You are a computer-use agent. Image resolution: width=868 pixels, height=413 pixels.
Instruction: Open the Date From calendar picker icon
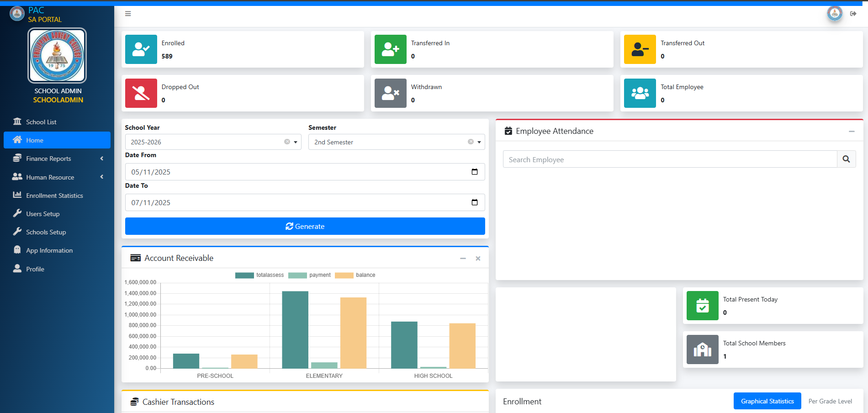[x=474, y=172]
